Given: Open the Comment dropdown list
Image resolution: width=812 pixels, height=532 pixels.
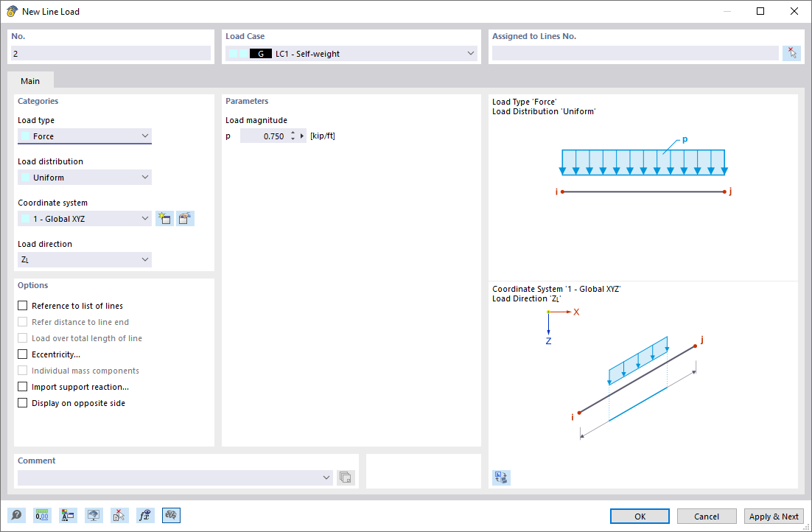Looking at the screenshot, I should click(x=326, y=477).
